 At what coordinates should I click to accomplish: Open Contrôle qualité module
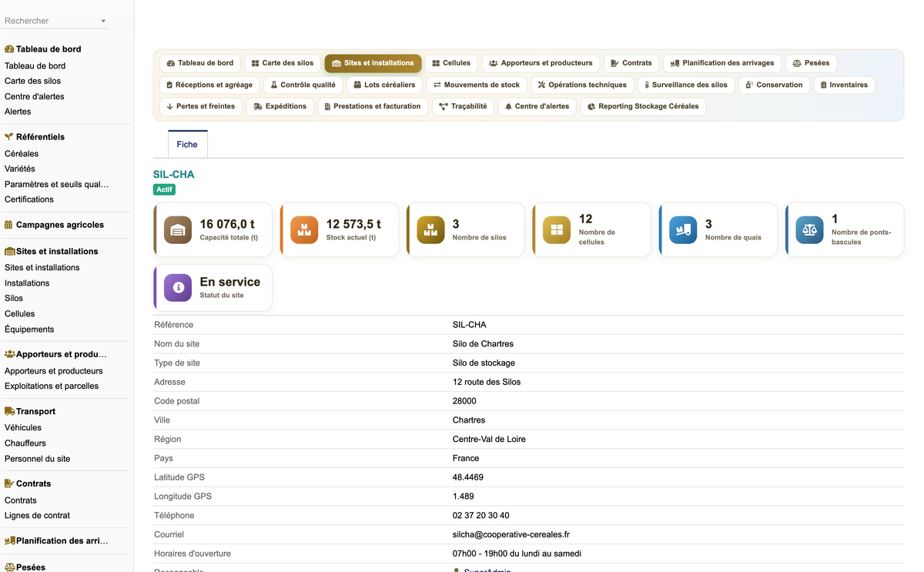tap(303, 85)
